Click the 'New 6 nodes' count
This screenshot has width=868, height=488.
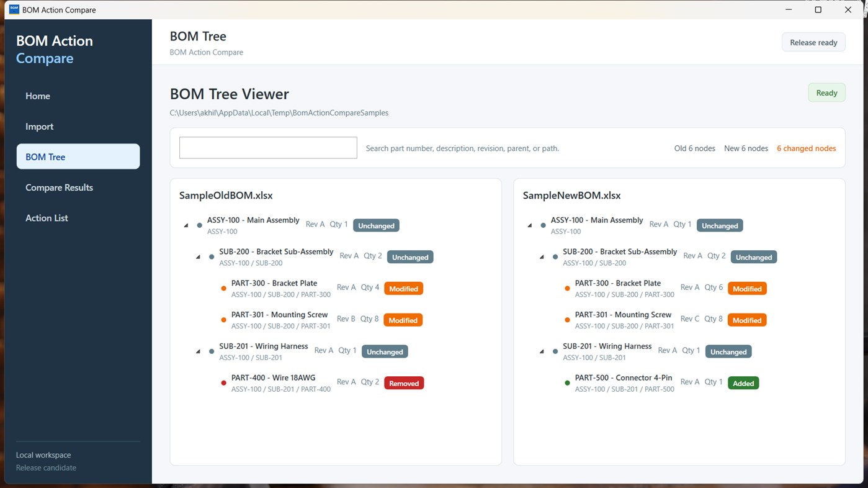tap(746, 148)
